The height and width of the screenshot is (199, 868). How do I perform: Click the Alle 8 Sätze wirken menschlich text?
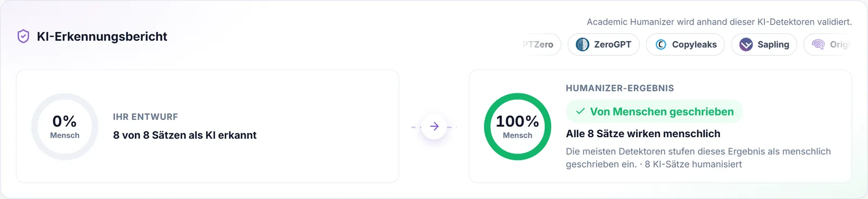643,133
